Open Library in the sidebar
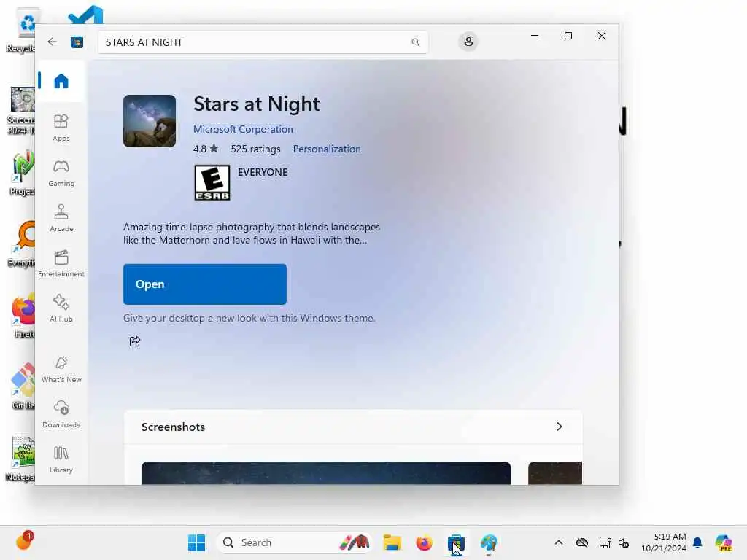The height and width of the screenshot is (560, 747). [61, 459]
